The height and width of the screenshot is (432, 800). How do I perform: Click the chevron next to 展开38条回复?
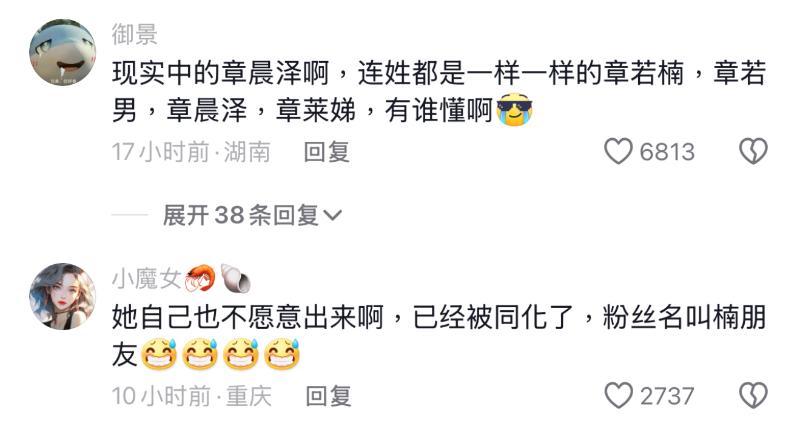333,216
